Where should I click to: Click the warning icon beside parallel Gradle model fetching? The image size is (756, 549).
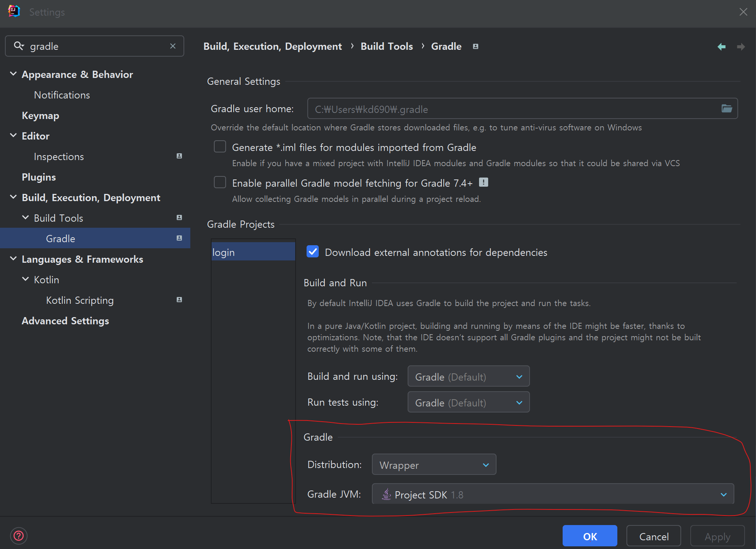(483, 182)
